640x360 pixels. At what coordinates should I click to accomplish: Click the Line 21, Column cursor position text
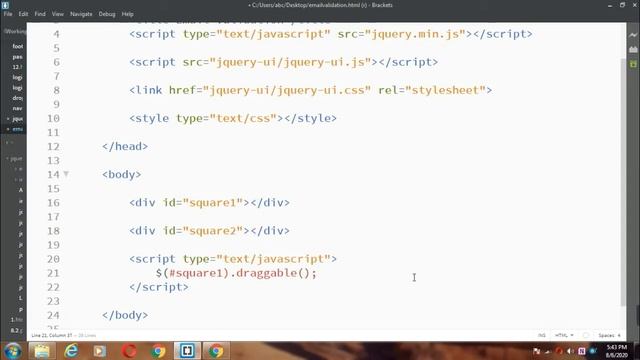coord(51,335)
